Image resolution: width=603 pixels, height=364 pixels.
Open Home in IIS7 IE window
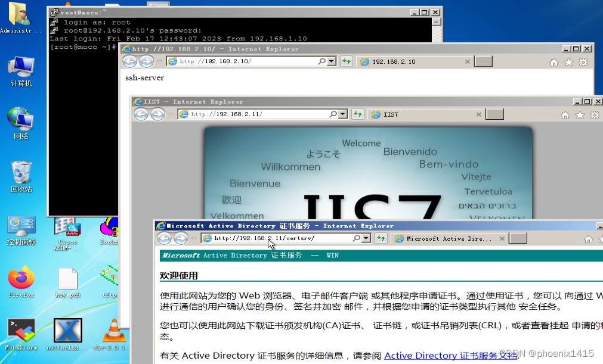(565, 115)
